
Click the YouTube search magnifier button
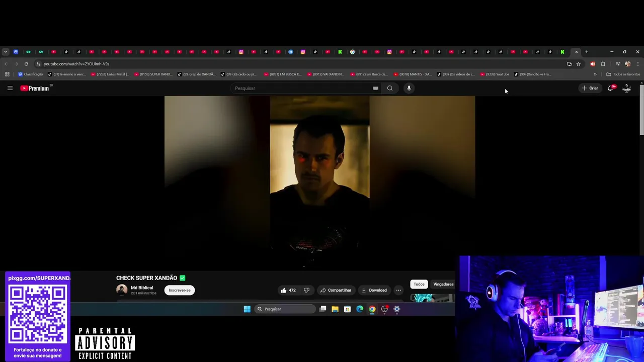389,88
